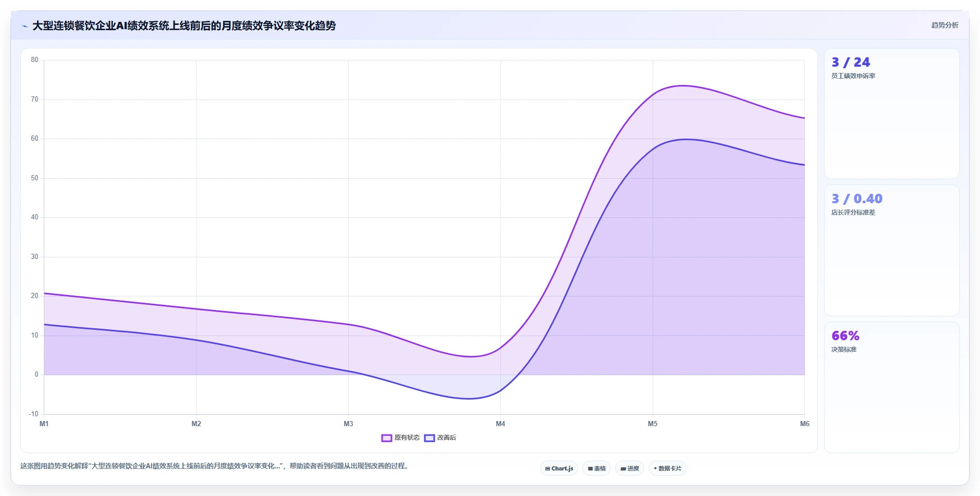
Task: Open the 店长评分标准差 data card
Action: pos(891,251)
